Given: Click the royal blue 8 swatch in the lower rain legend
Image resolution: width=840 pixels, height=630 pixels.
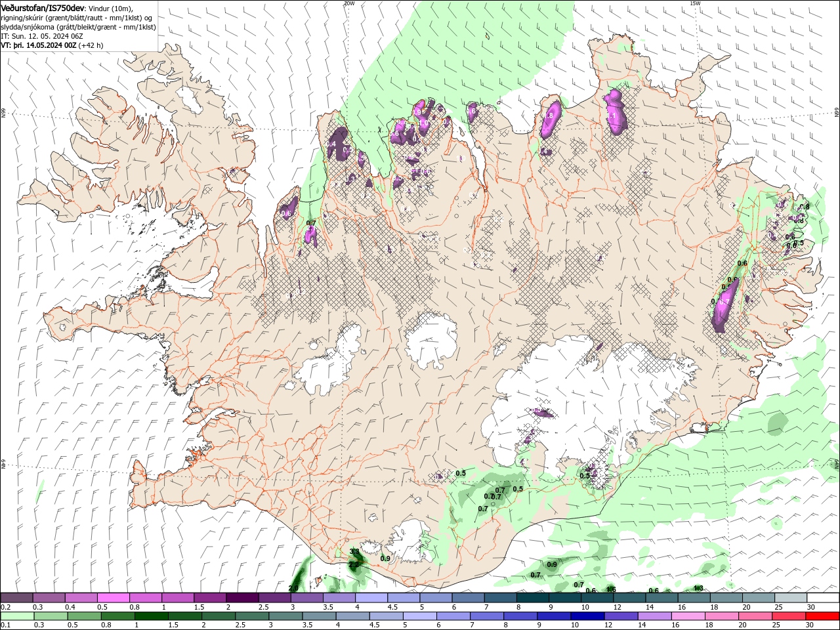Looking at the screenshot, I should pos(520,616).
